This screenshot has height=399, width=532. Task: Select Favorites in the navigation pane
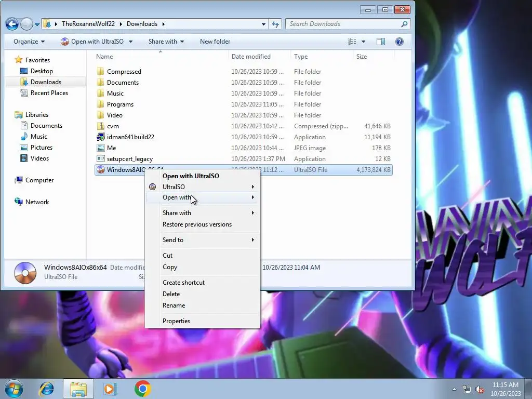pyautogui.click(x=32, y=60)
